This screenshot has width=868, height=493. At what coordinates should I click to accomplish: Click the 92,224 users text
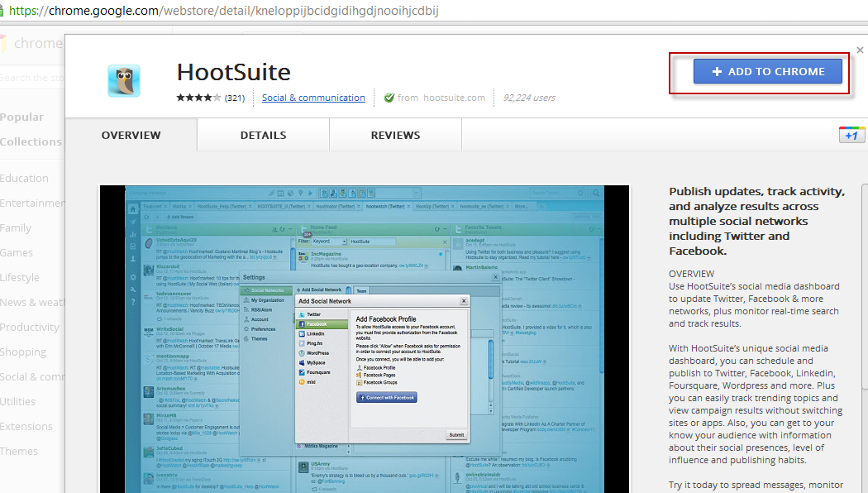tap(529, 98)
